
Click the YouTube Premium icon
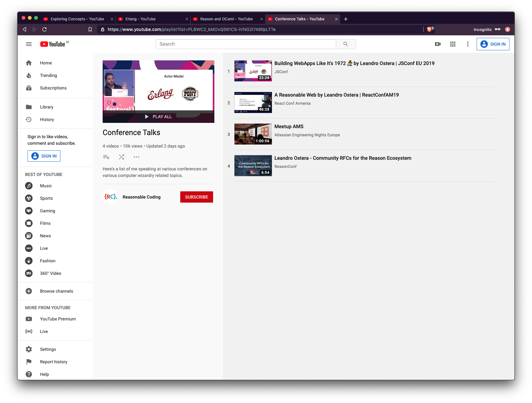point(29,319)
